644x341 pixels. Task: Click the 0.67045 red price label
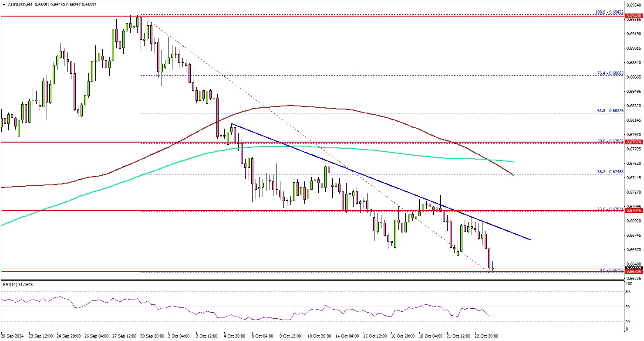click(x=633, y=211)
